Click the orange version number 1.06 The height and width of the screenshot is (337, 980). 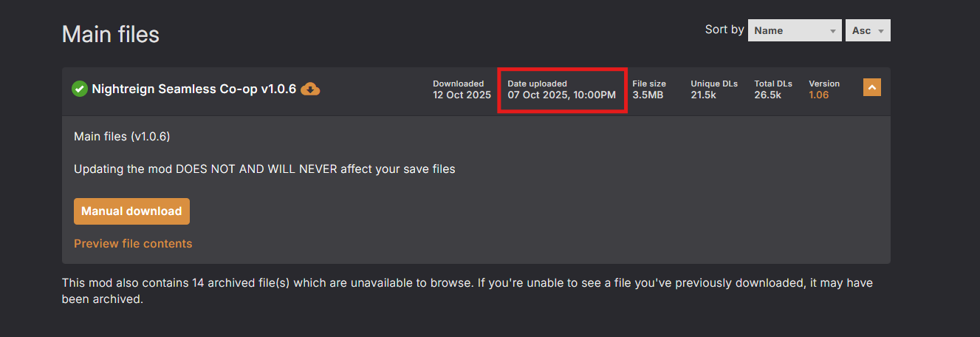pos(818,95)
